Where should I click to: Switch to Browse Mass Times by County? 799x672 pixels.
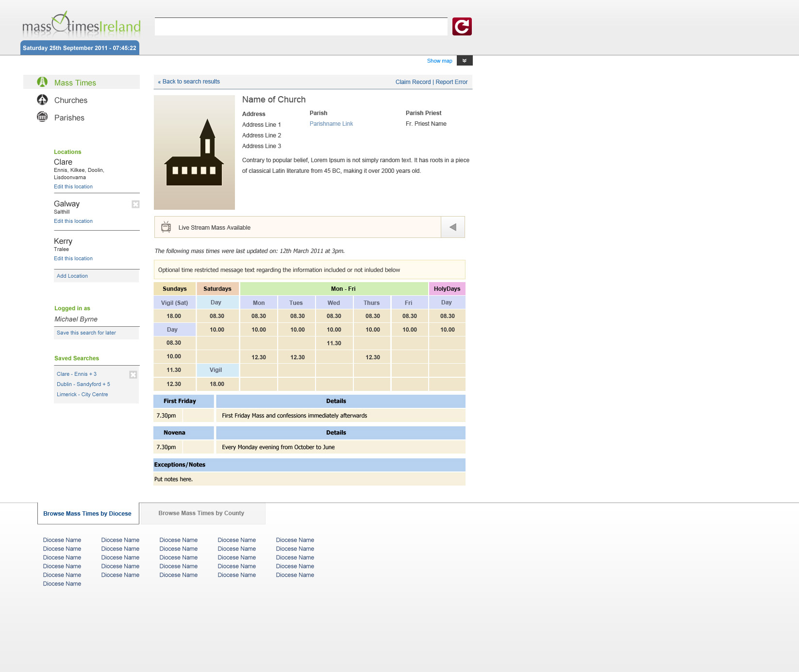(201, 513)
